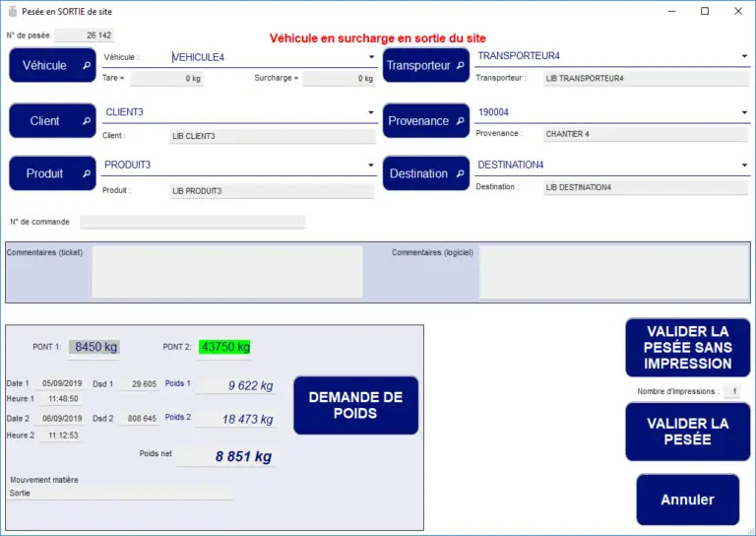Click the Heure 1 field 11:48:50

tap(63, 399)
